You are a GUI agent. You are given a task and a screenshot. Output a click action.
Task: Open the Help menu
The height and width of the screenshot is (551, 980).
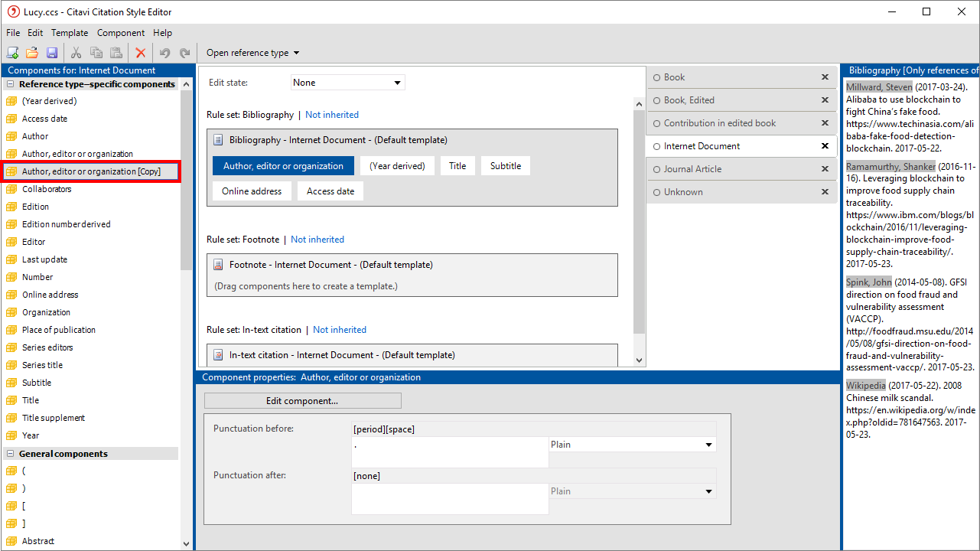162,33
